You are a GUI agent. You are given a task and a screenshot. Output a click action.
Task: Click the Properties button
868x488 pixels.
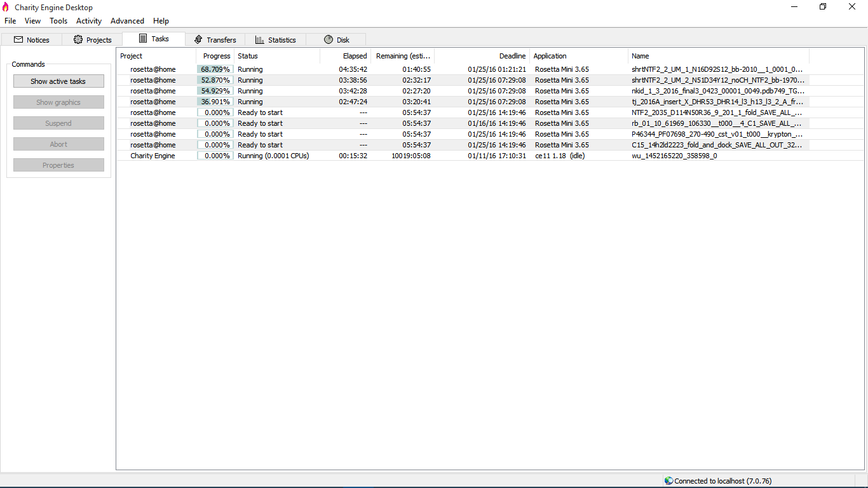[58, 165]
